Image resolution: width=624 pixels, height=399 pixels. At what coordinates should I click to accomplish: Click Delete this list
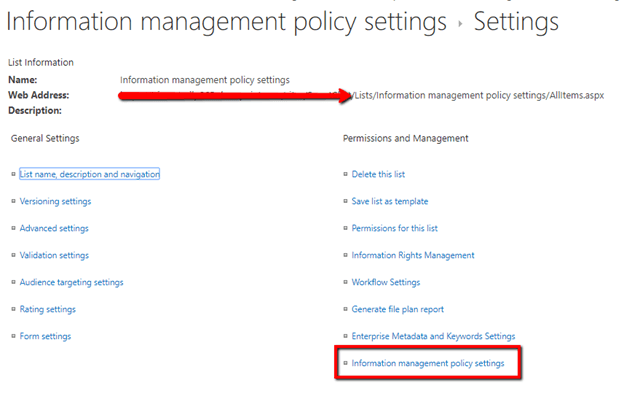click(378, 174)
